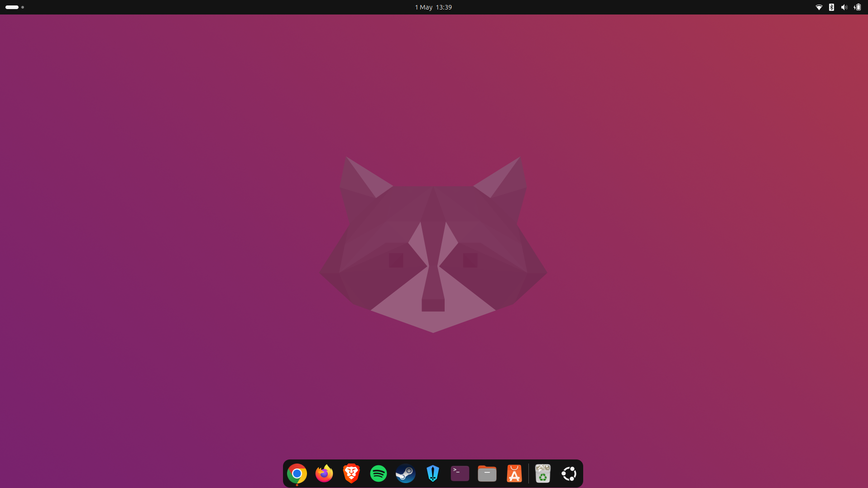Click the battery status icon
Screen dimensions: 868x488
point(858,7)
